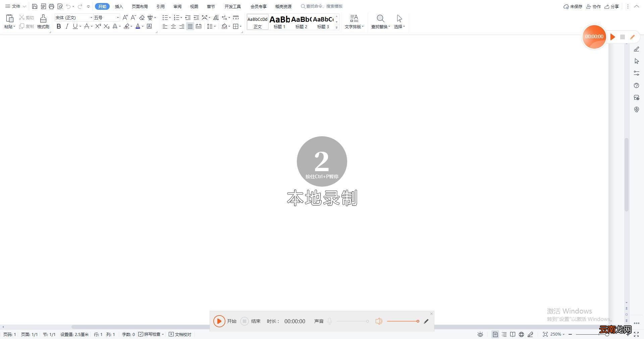Expand numbered list options dropdown
The height and width of the screenshot is (339, 644).
tap(181, 17)
